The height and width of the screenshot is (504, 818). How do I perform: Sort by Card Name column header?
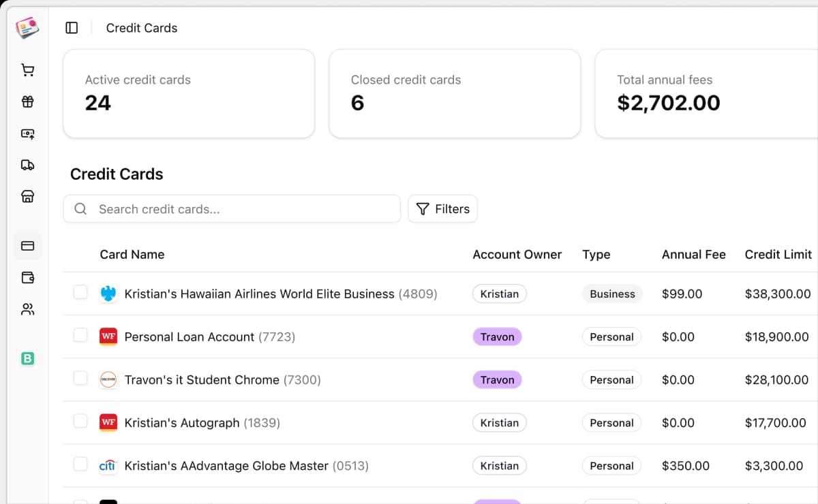point(132,255)
